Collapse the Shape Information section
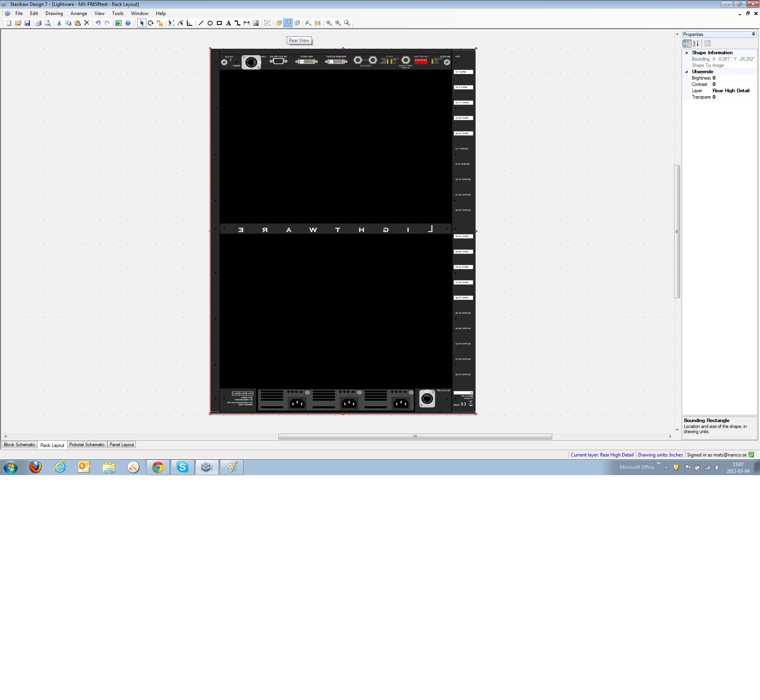 pos(687,53)
